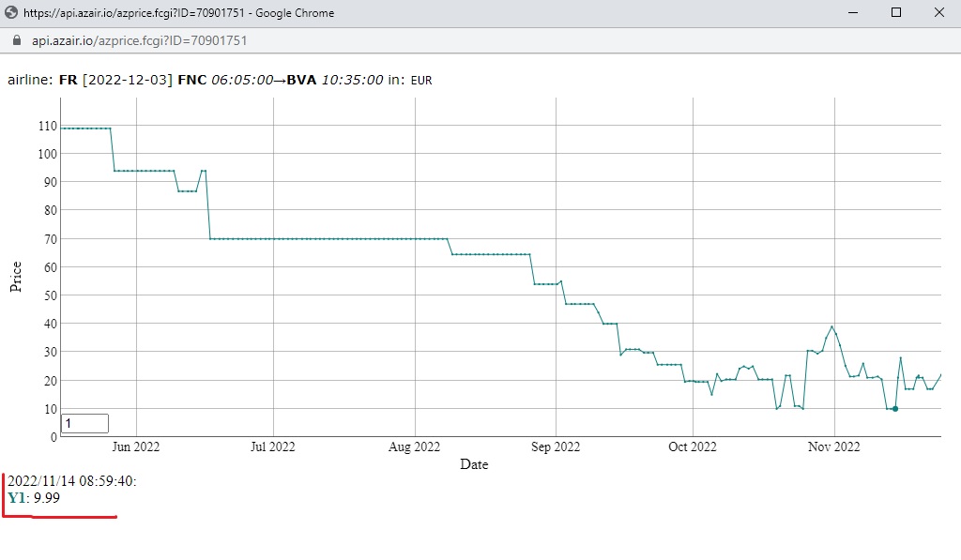Click the globe icon in title bar
The width and height of the screenshot is (961, 560).
coord(11,12)
